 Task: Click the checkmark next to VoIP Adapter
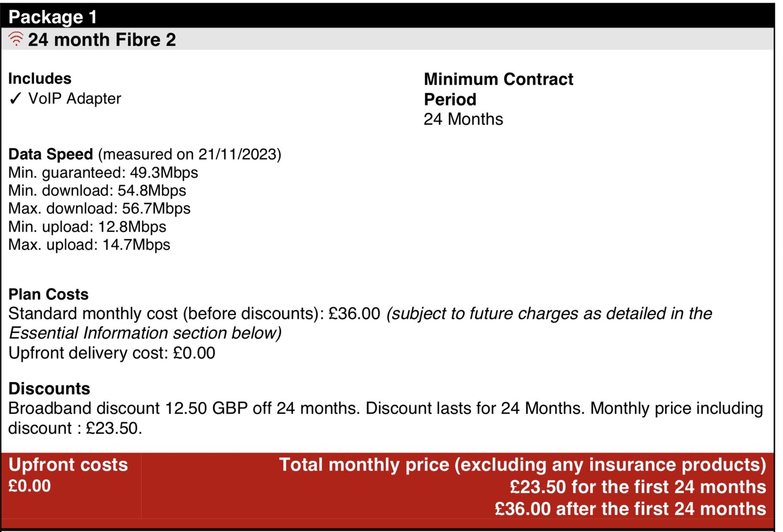pos(15,99)
